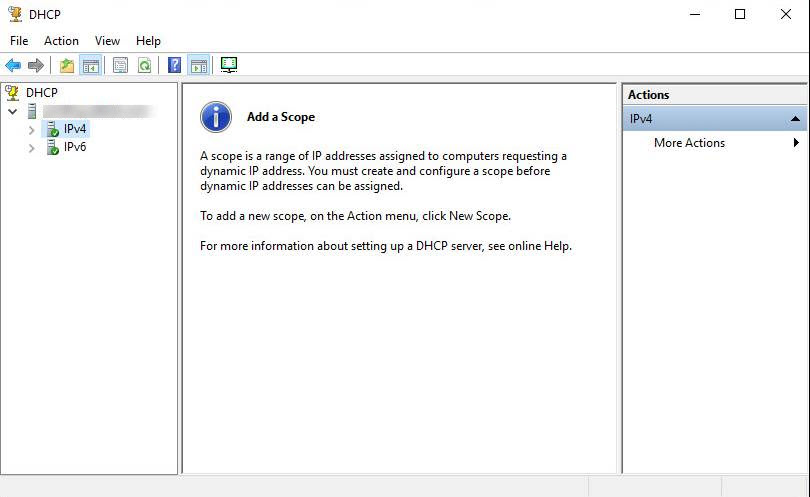Expand the IPv6 tree node arrow

coord(32,148)
